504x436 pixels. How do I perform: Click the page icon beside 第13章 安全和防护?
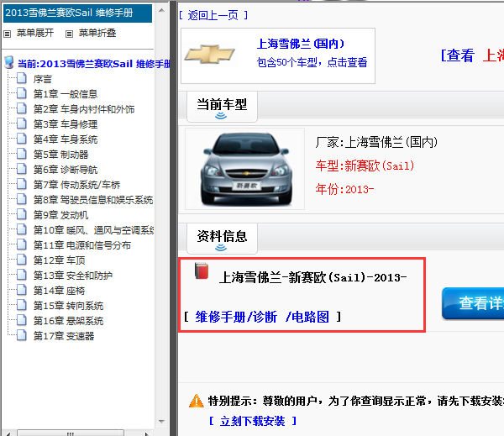[22, 274]
